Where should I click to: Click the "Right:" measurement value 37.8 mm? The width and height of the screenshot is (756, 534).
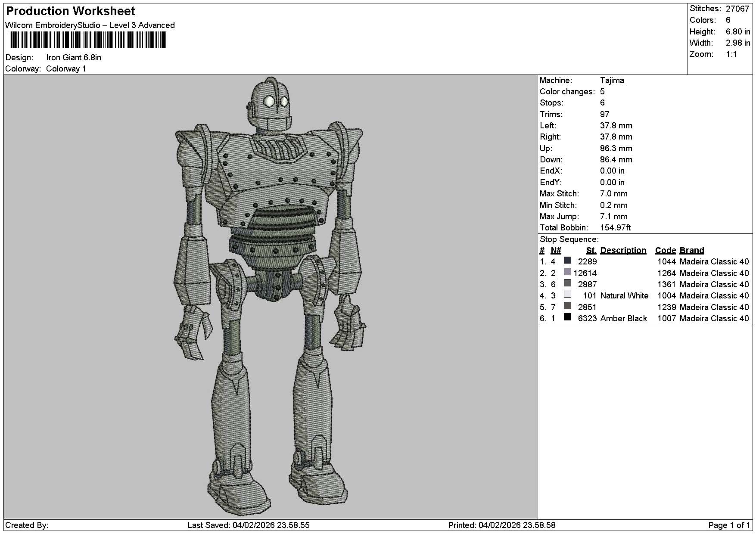pyautogui.click(x=616, y=137)
